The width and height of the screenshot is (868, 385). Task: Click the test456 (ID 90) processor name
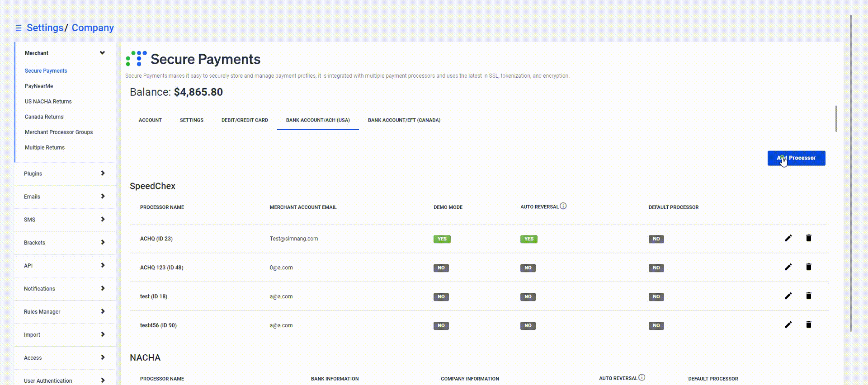(x=158, y=326)
